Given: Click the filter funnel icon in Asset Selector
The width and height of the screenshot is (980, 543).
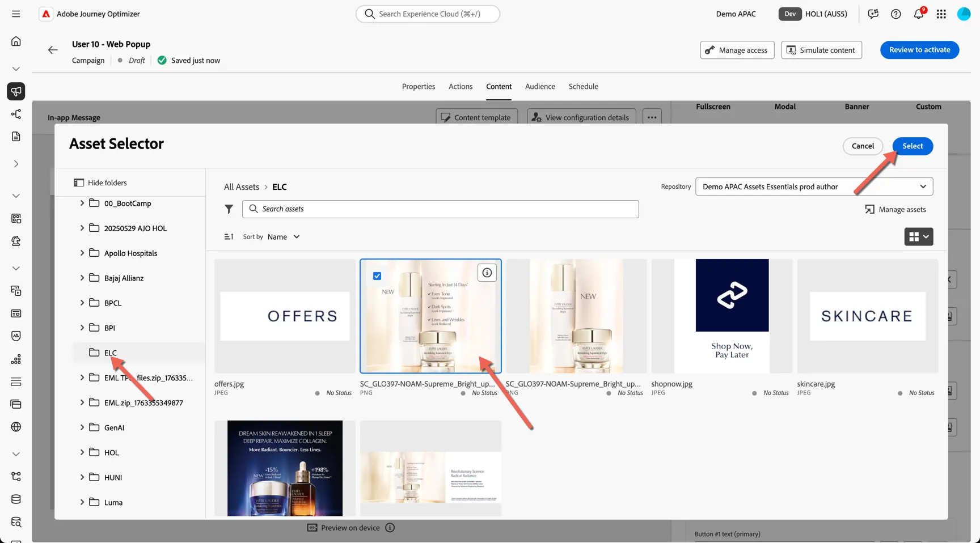Looking at the screenshot, I should pyautogui.click(x=229, y=209).
